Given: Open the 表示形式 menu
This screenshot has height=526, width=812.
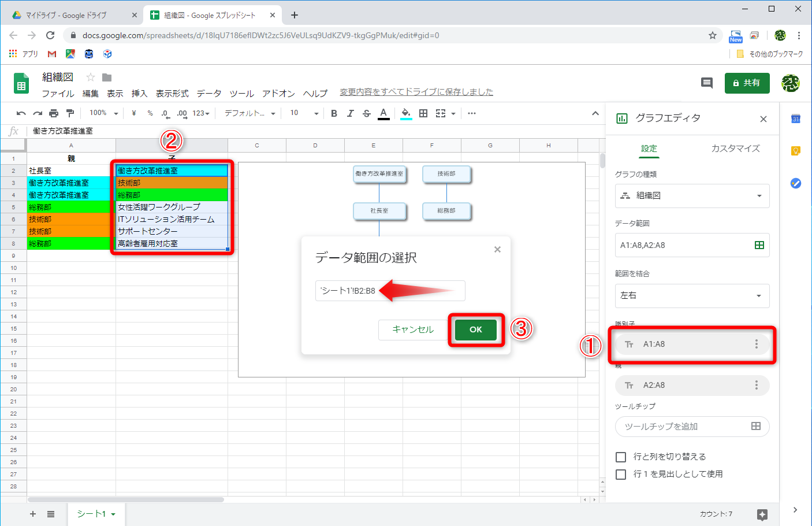Looking at the screenshot, I should [172, 93].
